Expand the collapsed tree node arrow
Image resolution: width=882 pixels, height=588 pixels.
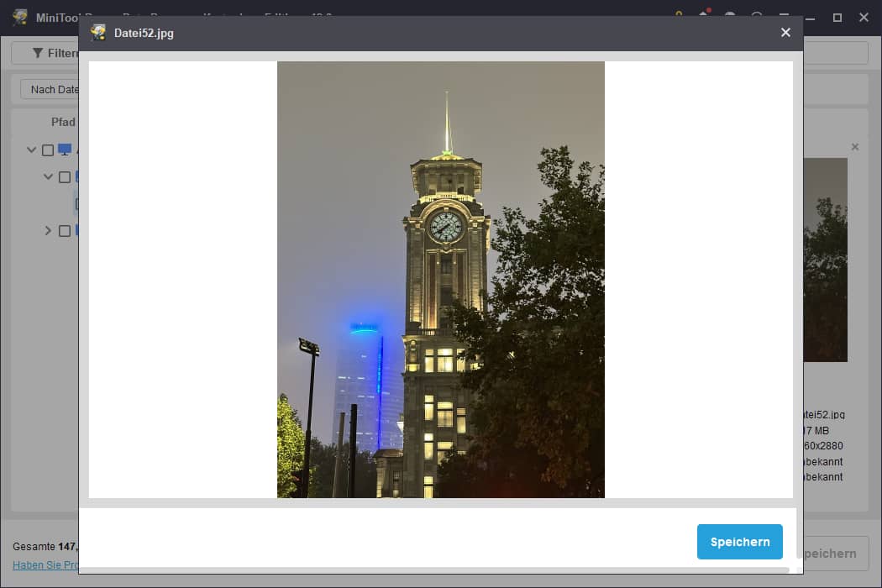pyautogui.click(x=48, y=231)
